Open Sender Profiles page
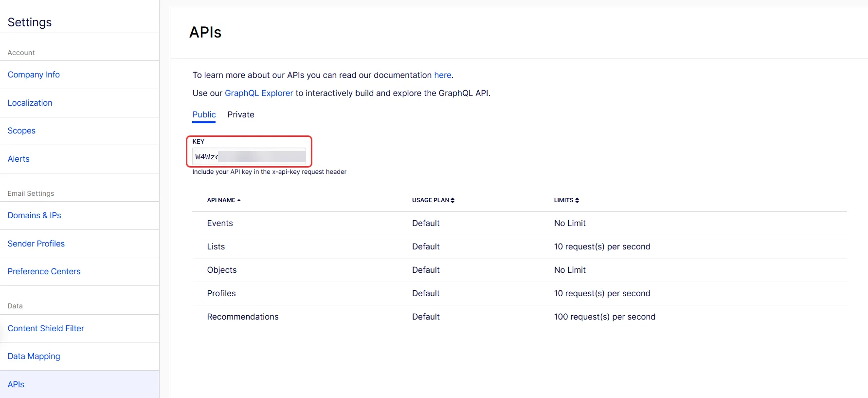 (x=36, y=244)
